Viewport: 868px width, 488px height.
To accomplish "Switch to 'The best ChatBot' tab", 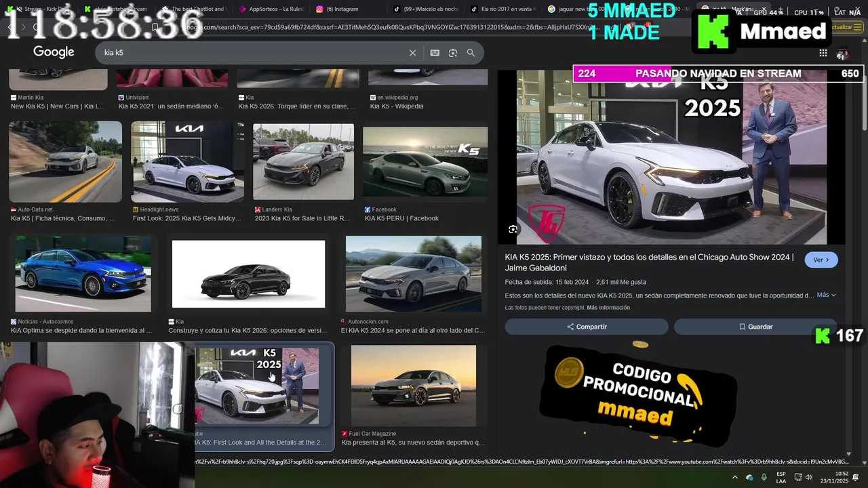I will pyautogui.click(x=193, y=9).
